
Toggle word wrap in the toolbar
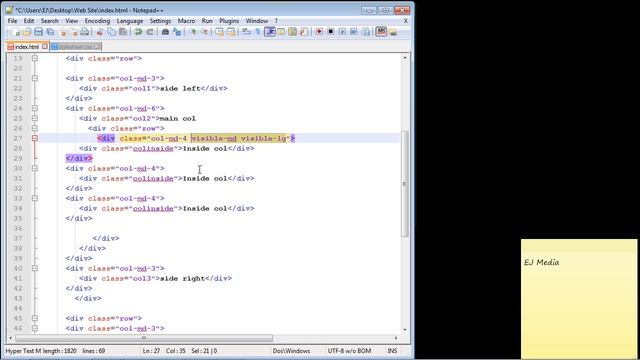(246, 32)
